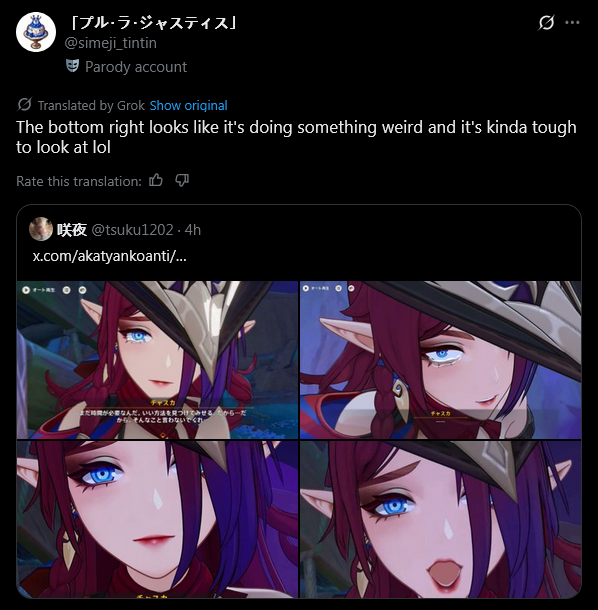The image size is (598, 610).
Task: Click the 4h timestamp on quoted post
Action: pyautogui.click(x=193, y=230)
